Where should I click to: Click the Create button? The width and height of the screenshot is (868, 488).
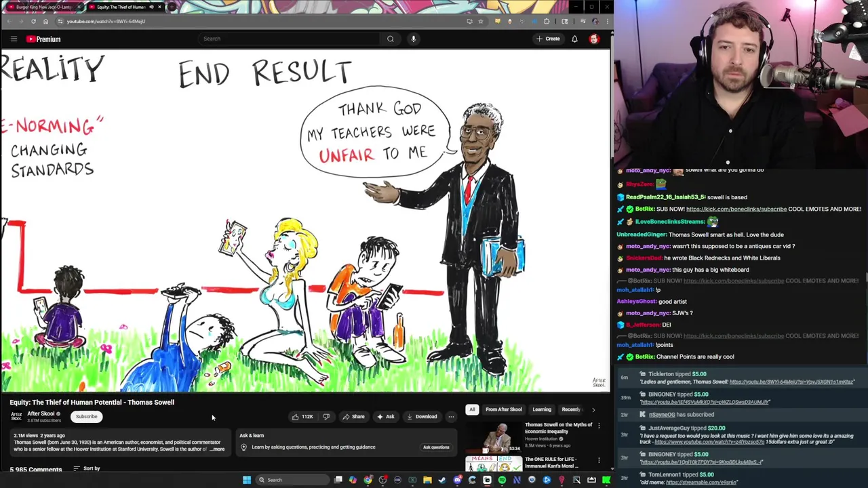(548, 39)
